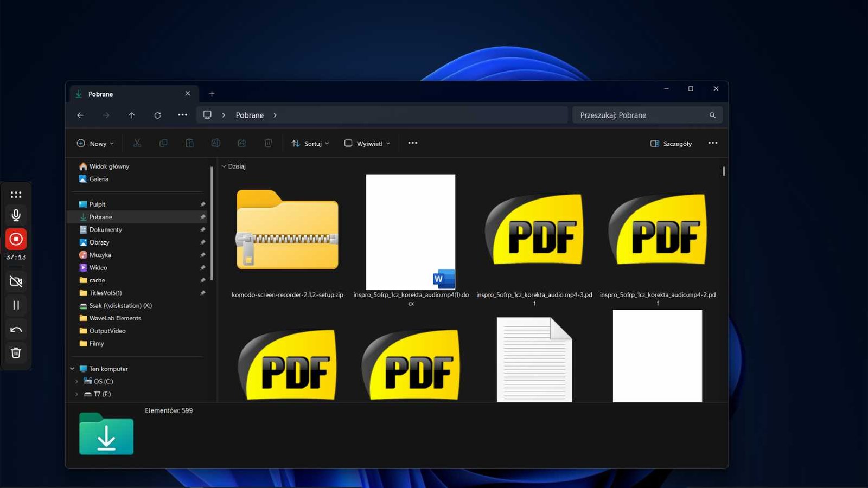Select the Pobrane tab

[x=134, y=94]
